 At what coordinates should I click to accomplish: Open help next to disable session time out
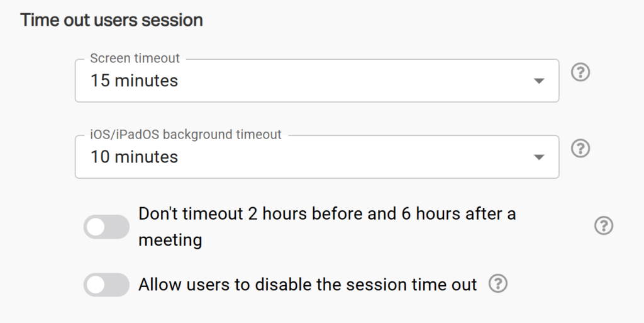coord(497,284)
